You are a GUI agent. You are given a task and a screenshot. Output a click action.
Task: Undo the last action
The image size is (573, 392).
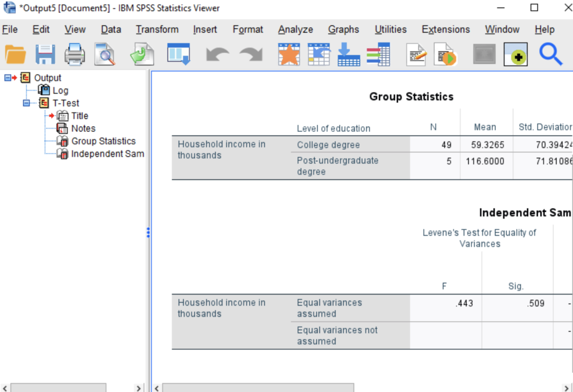point(217,54)
